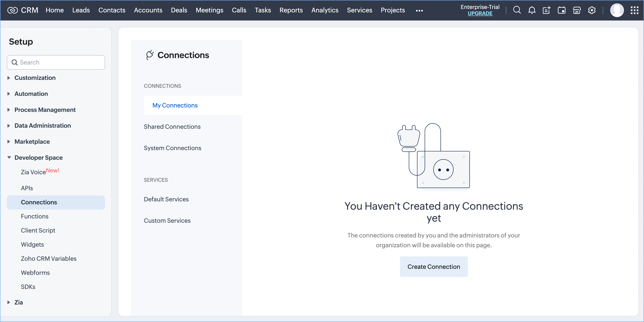Expand the Customization section
The image size is (644, 322).
35,78
